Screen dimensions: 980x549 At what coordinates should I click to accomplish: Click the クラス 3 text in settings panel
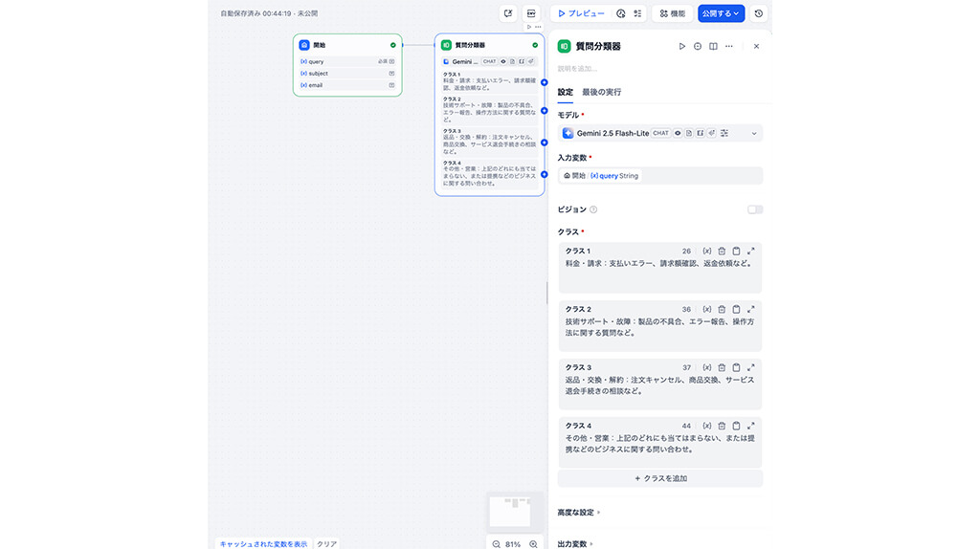click(x=659, y=385)
